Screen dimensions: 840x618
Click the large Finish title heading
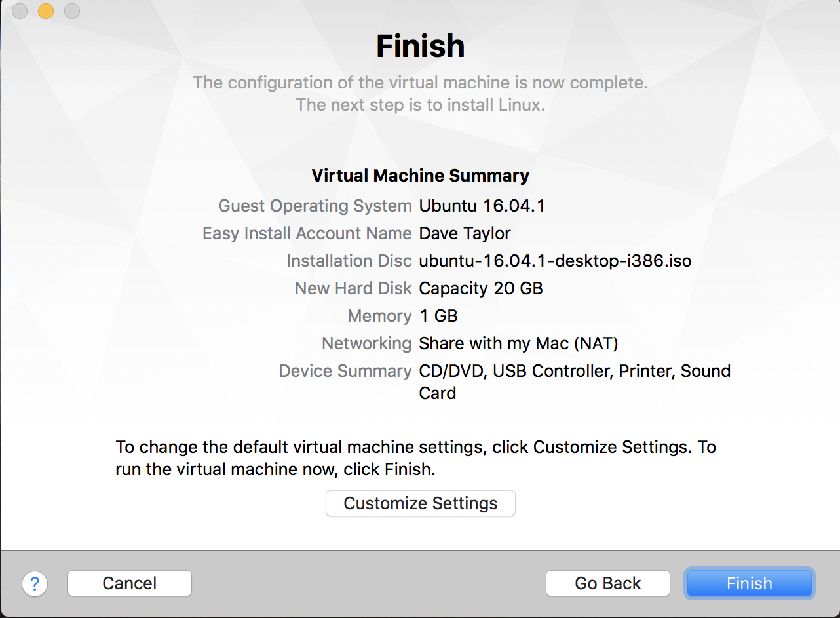(x=421, y=46)
